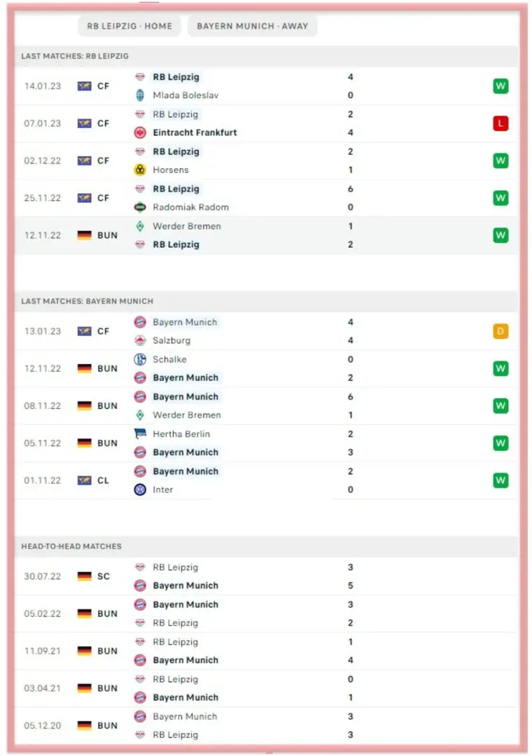Click the Schalke club crest
Image resolution: width=532 pixels, height=756 pixels.
point(140,359)
